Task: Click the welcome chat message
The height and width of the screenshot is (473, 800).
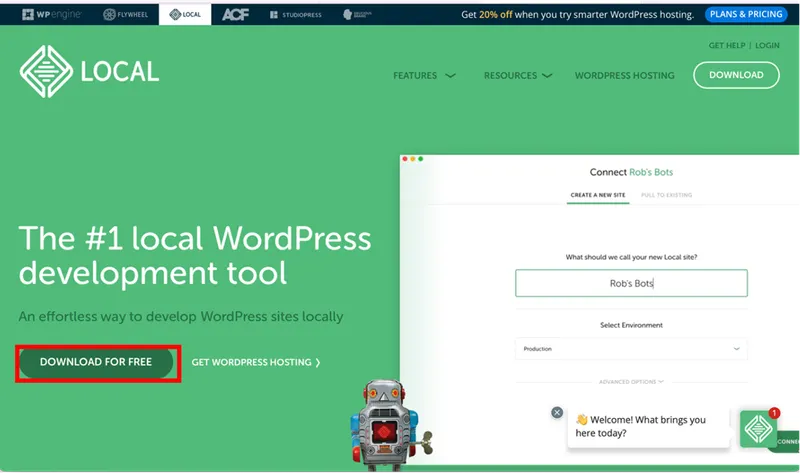Action: pyautogui.click(x=648, y=426)
